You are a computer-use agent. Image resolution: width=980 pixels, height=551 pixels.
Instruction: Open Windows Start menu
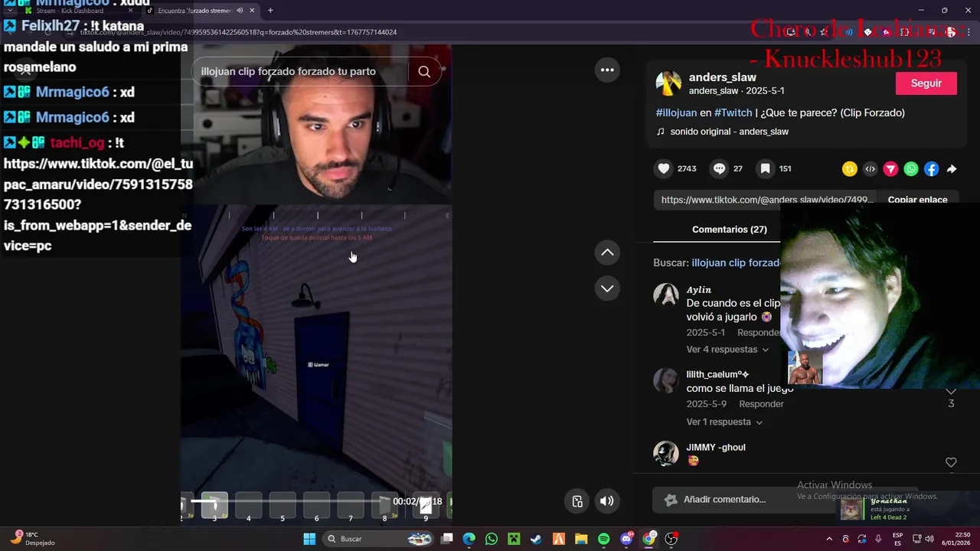click(309, 539)
